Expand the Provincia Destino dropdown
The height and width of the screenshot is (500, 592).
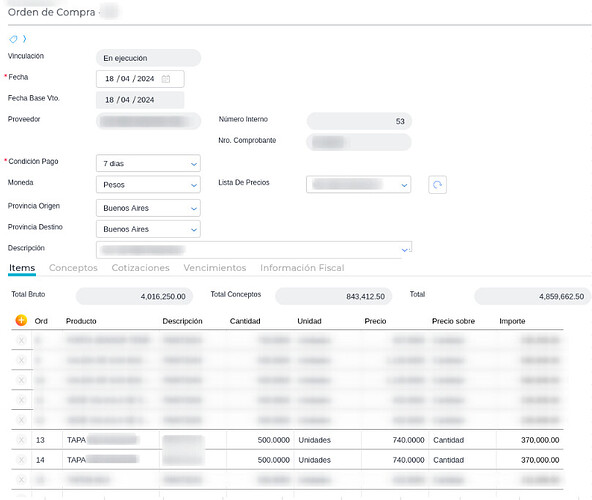click(x=148, y=229)
